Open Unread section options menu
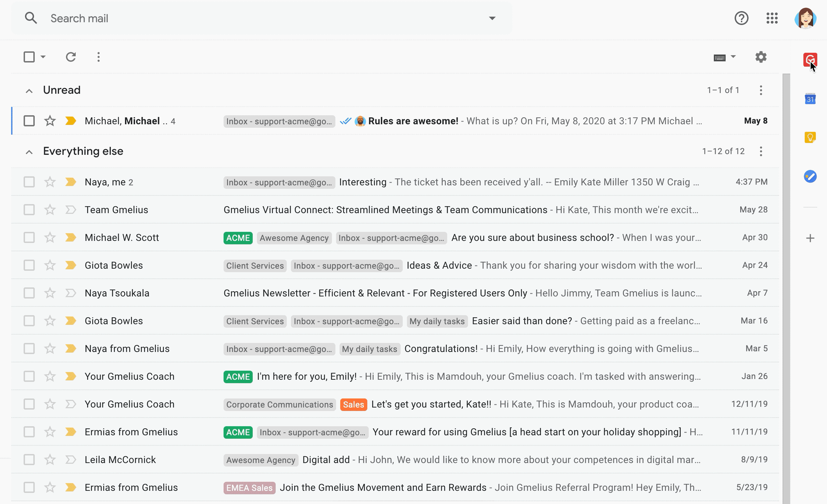The width and height of the screenshot is (827, 504). [x=761, y=90]
